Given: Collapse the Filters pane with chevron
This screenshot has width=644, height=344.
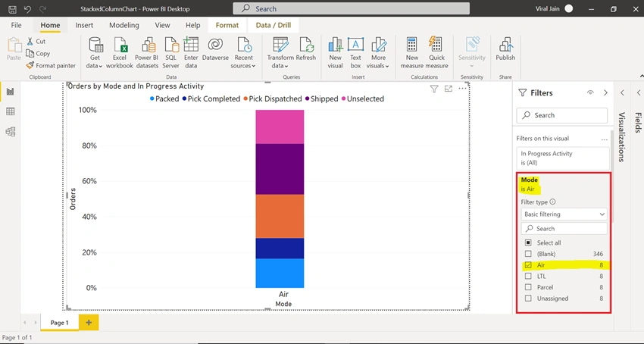Looking at the screenshot, I should (x=605, y=93).
